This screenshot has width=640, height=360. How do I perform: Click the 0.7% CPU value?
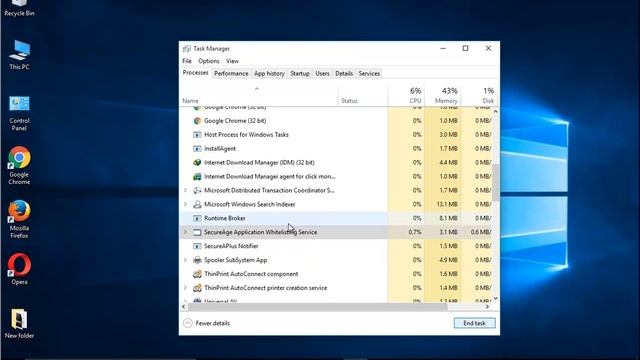click(415, 232)
